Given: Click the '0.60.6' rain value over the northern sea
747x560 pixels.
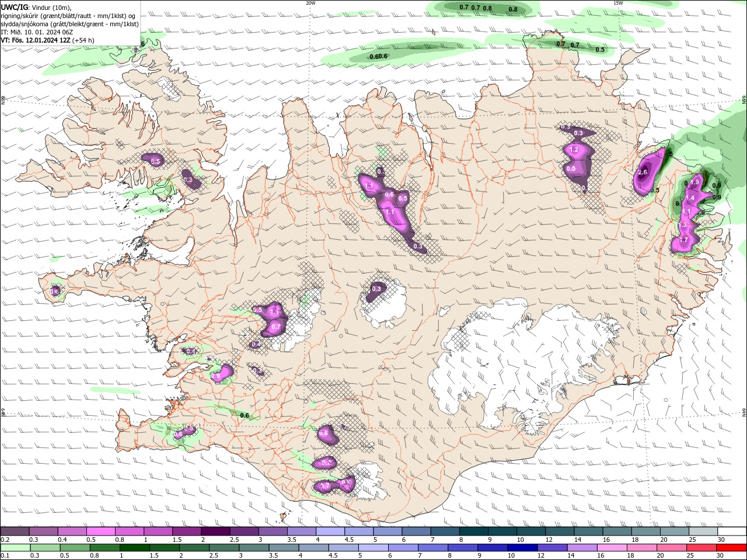Looking at the screenshot, I should point(378,57).
